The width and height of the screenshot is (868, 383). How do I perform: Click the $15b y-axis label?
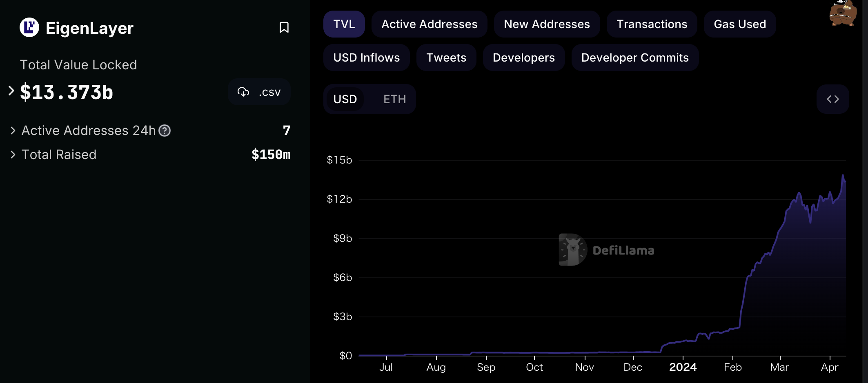pyautogui.click(x=339, y=160)
